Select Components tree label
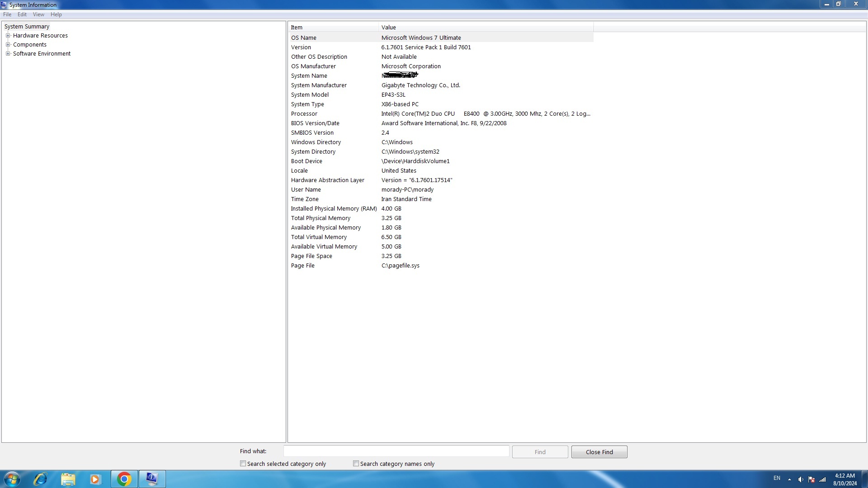This screenshot has width=868, height=488. 30,45
